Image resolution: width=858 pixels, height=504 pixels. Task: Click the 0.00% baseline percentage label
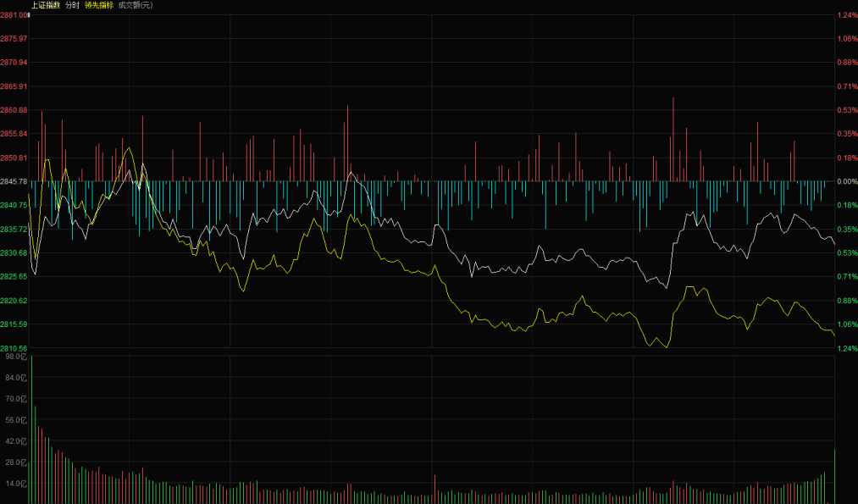coord(847,181)
